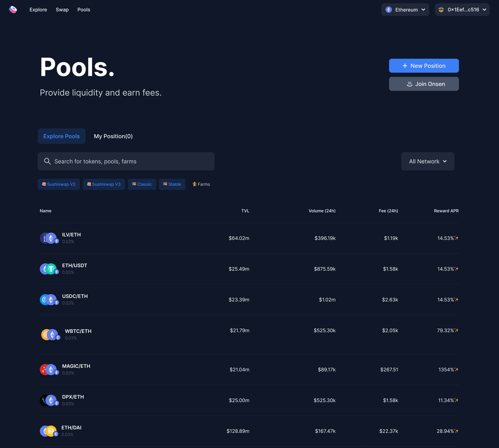Sort by the TVL column header
Screen dimensions: 499x448
click(x=245, y=211)
